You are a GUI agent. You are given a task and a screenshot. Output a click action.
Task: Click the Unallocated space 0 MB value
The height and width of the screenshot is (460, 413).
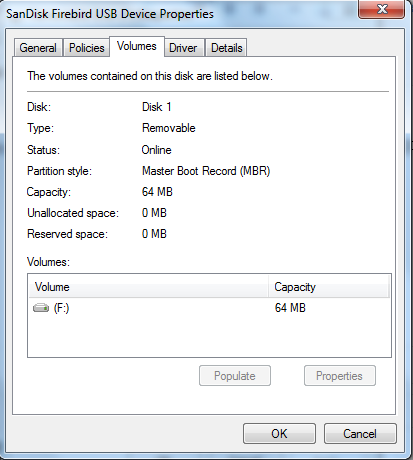pyautogui.click(x=154, y=213)
